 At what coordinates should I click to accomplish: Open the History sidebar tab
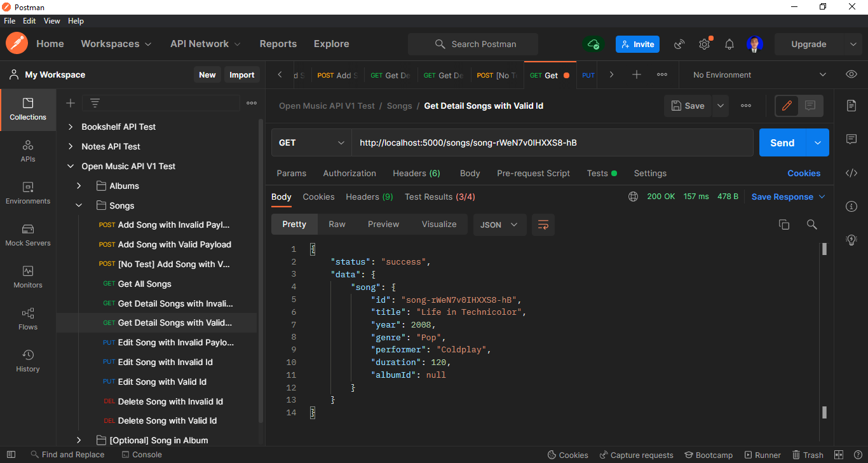[28, 361]
